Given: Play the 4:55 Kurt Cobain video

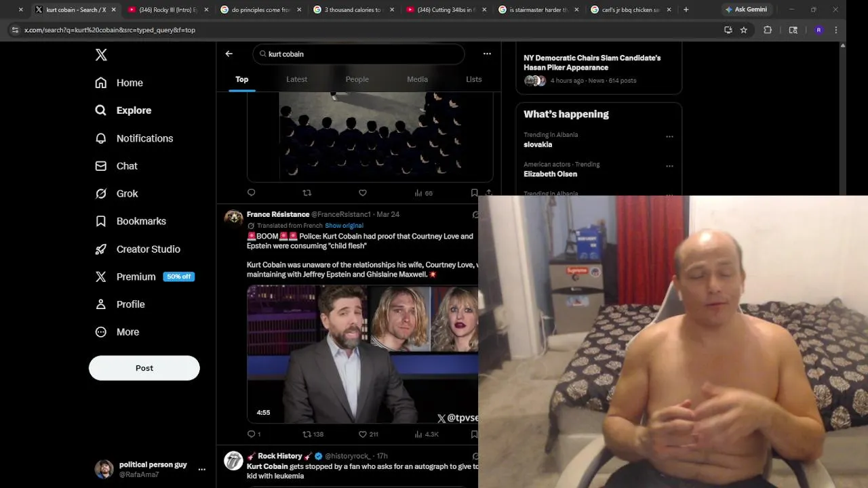Looking at the screenshot, I should (363, 354).
